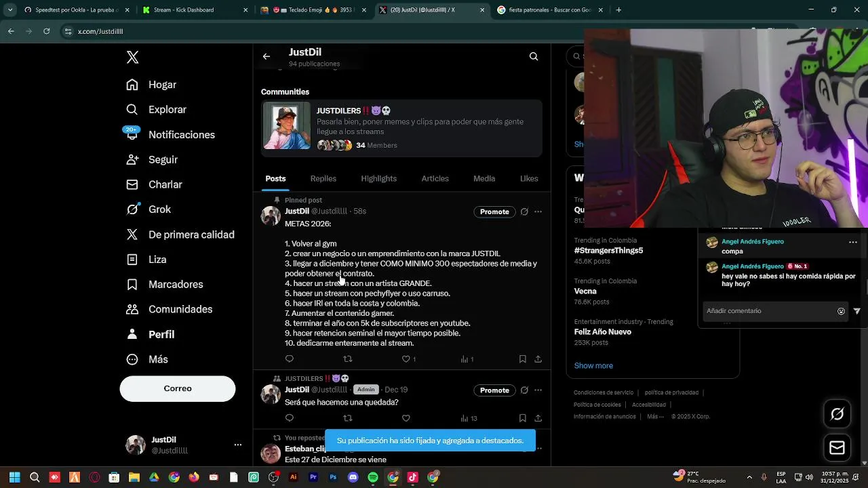The height and width of the screenshot is (488, 868).
Task: Promote the pinned METAS 2026 post
Action: [x=494, y=212]
